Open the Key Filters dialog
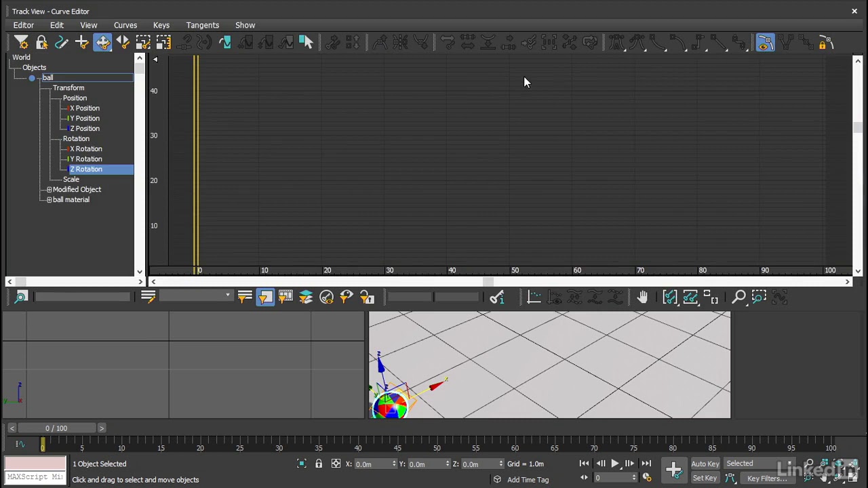The width and height of the screenshot is (868, 488). tap(767, 479)
